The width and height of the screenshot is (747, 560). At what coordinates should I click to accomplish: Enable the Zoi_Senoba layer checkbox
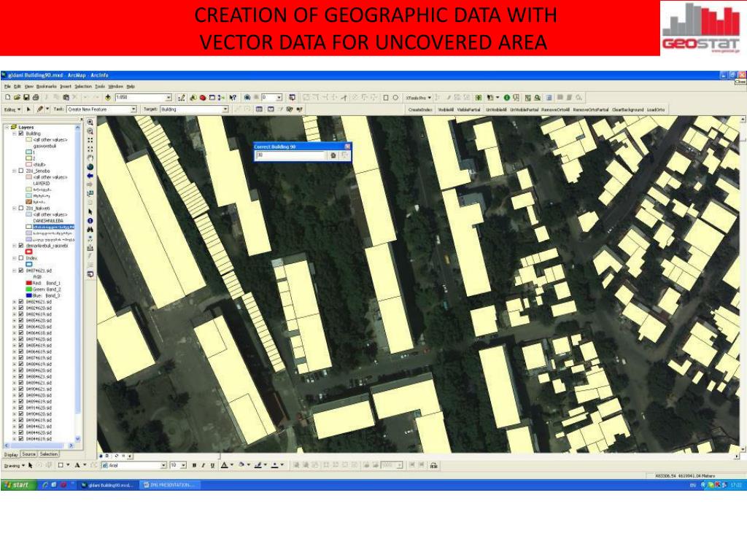coord(21,171)
